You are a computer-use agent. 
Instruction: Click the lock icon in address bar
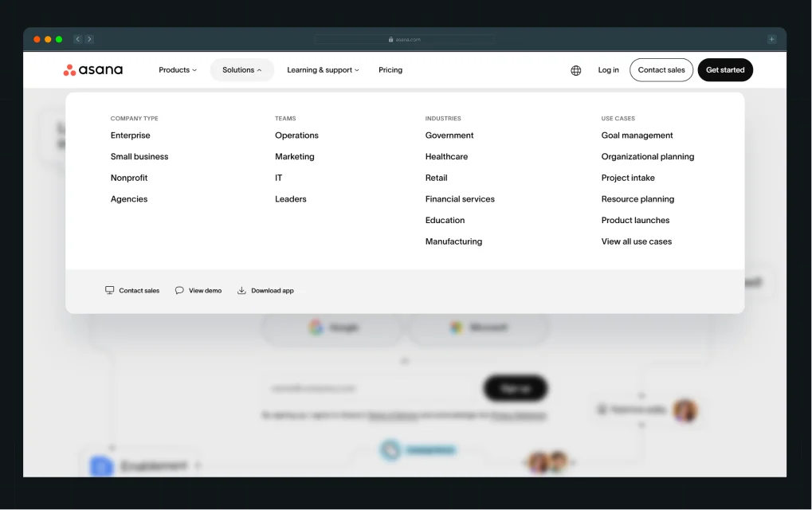tap(391, 39)
